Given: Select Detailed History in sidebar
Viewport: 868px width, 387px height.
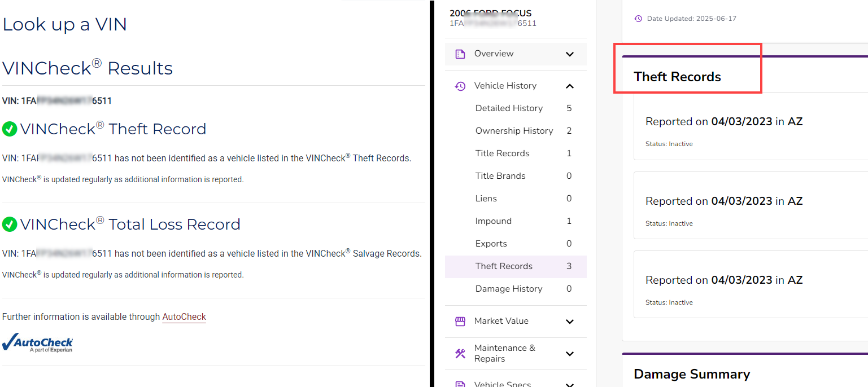Looking at the screenshot, I should (x=516, y=108).
